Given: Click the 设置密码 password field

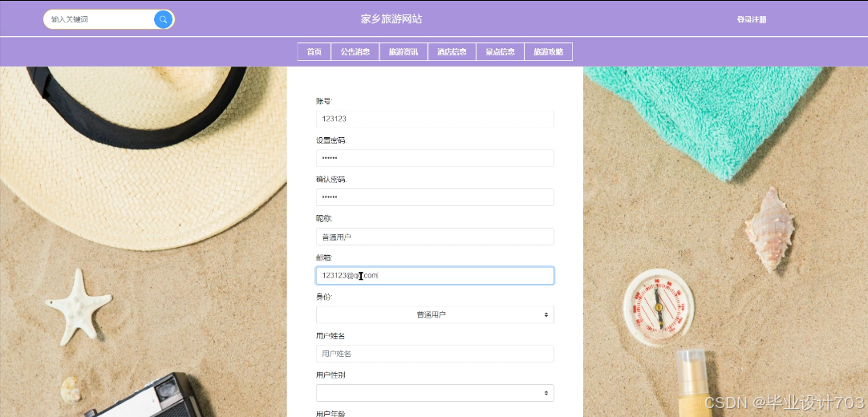Looking at the screenshot, I should (435, 158).
